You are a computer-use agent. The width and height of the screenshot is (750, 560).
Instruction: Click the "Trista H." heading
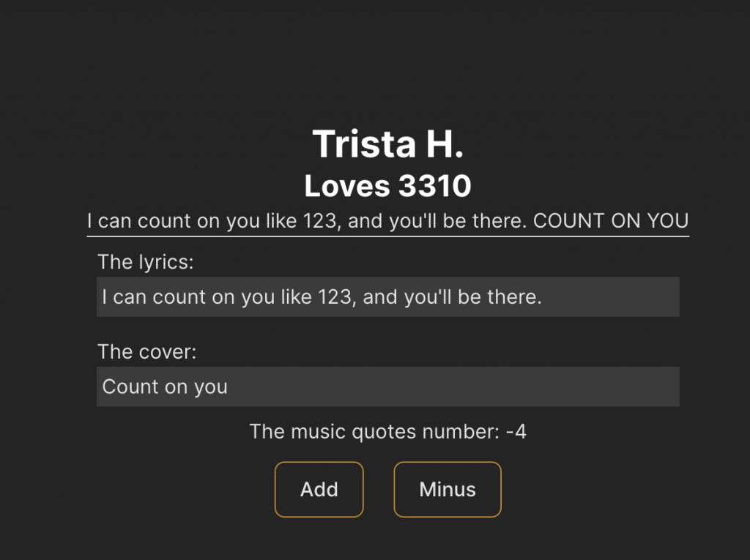coord(387,143)
